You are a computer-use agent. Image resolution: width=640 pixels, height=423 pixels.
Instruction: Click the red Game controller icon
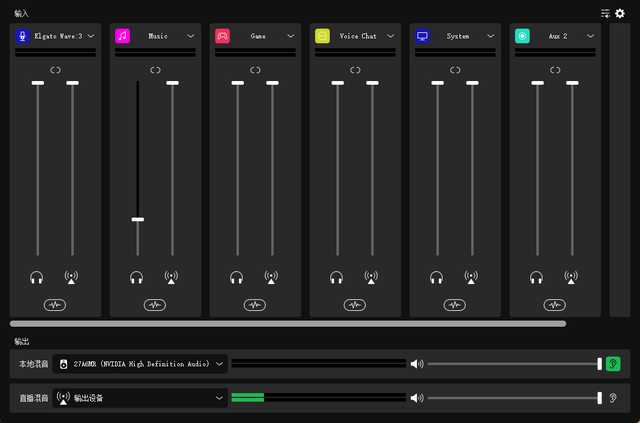point(222,36)
